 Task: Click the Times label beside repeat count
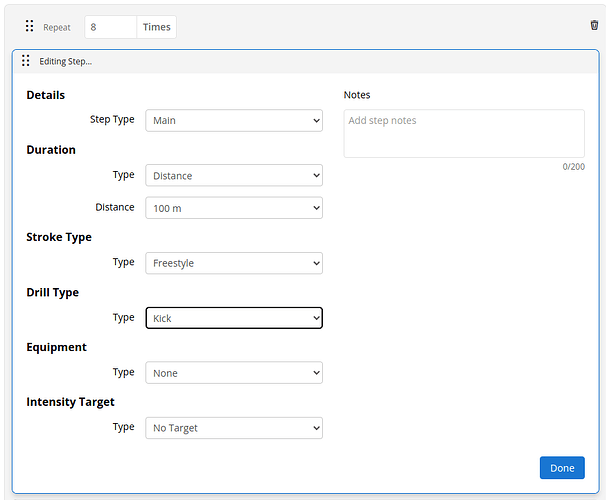(x=157, y=27)
